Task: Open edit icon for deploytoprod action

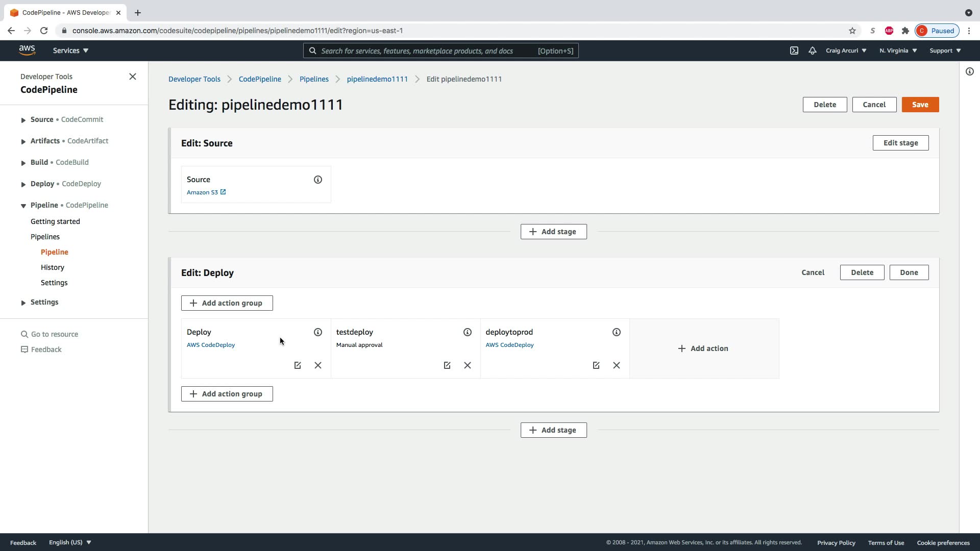Action: coord(596,365)
